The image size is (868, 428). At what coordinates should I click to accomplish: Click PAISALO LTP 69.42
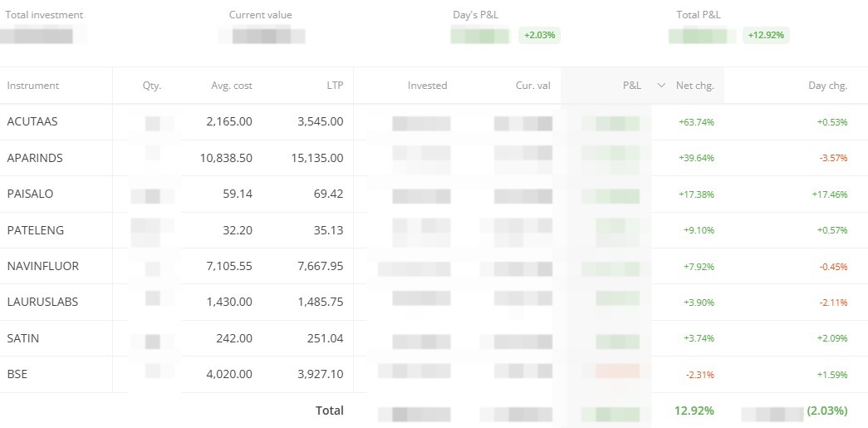(x=329, y=194)
